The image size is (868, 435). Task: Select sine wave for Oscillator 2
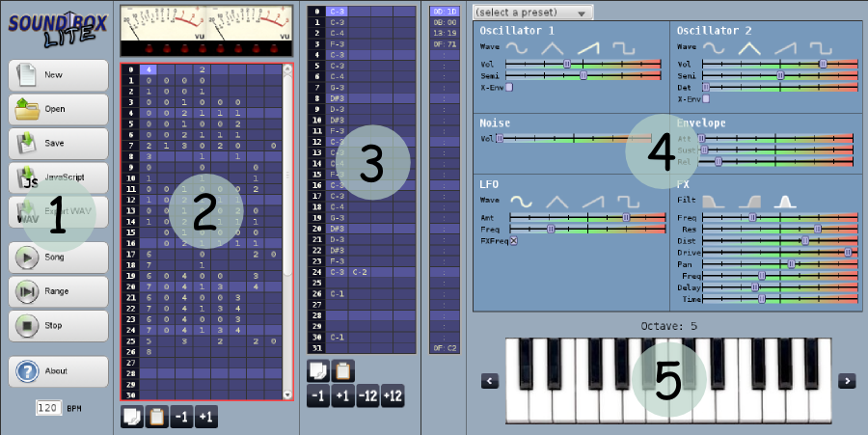[x=714, y=48]
